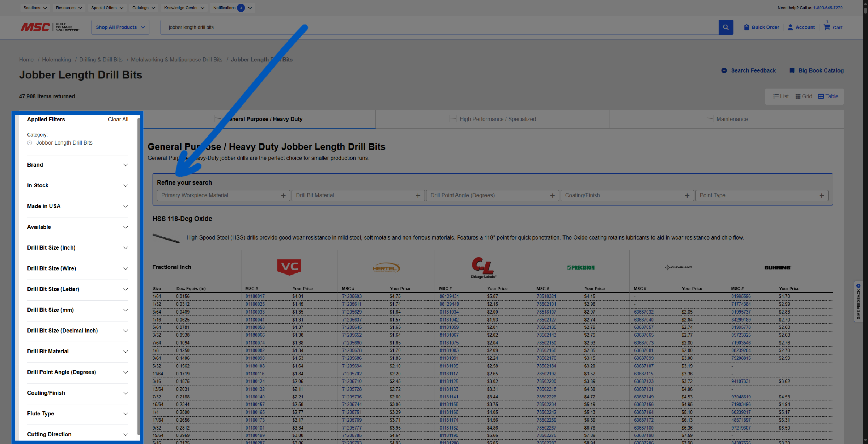This screenshot has height=444, width=868.
Task: Go to Drilling & Drill Bits breadcrumb
Action: (x=101, y=60)
